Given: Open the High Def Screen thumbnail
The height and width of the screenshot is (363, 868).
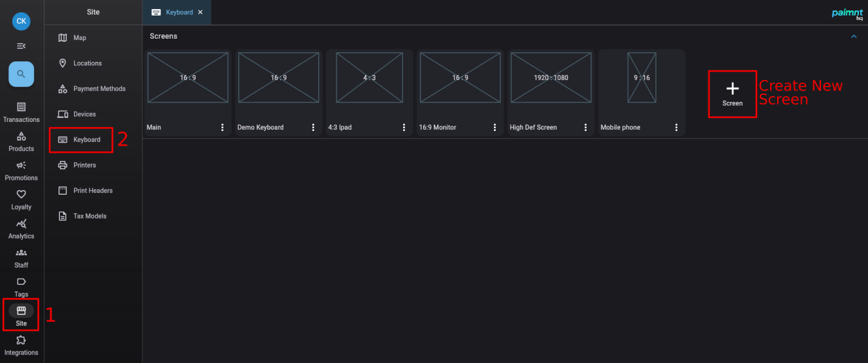Looking at the screenshot, I should 551,77.
